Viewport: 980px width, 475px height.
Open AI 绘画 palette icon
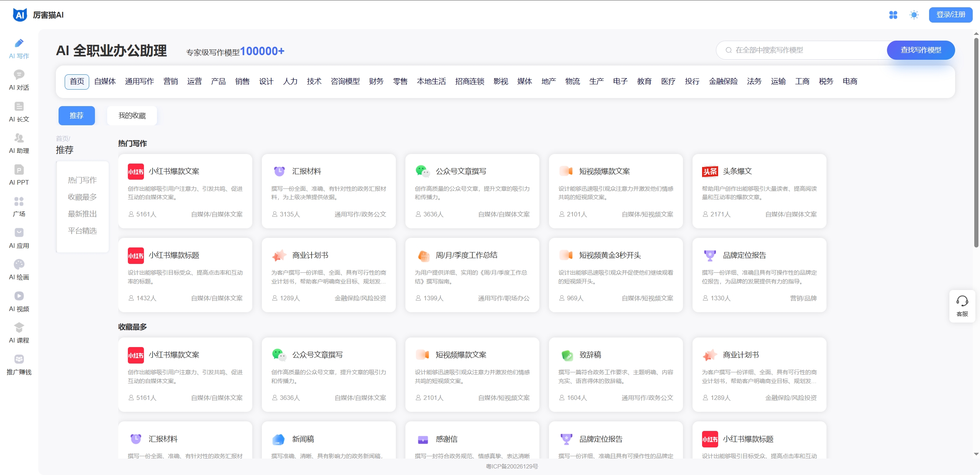(x=19, y=264)
